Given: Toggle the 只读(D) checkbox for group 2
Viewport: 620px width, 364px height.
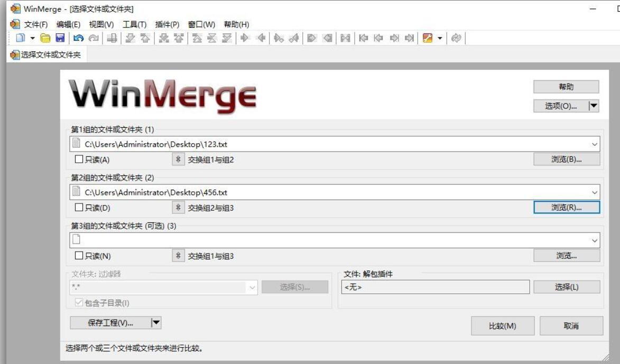Looking at the screenshot, I should pos(79,208).
